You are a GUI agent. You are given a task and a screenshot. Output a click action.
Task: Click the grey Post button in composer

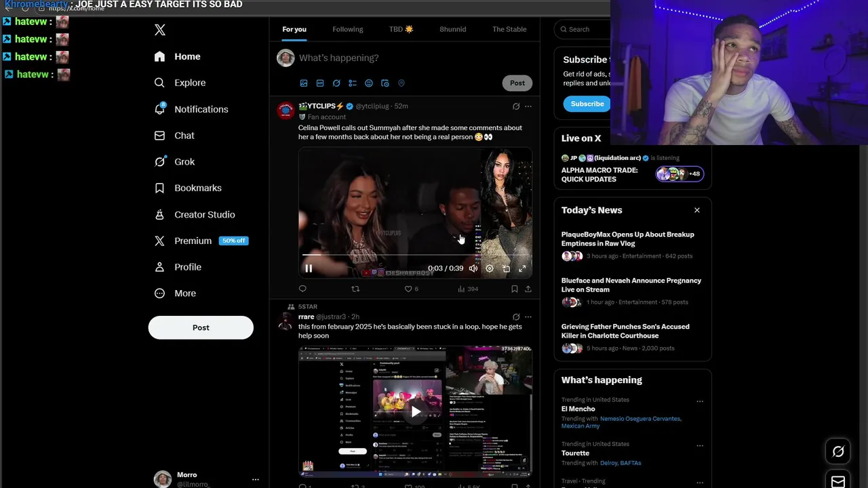517,83
